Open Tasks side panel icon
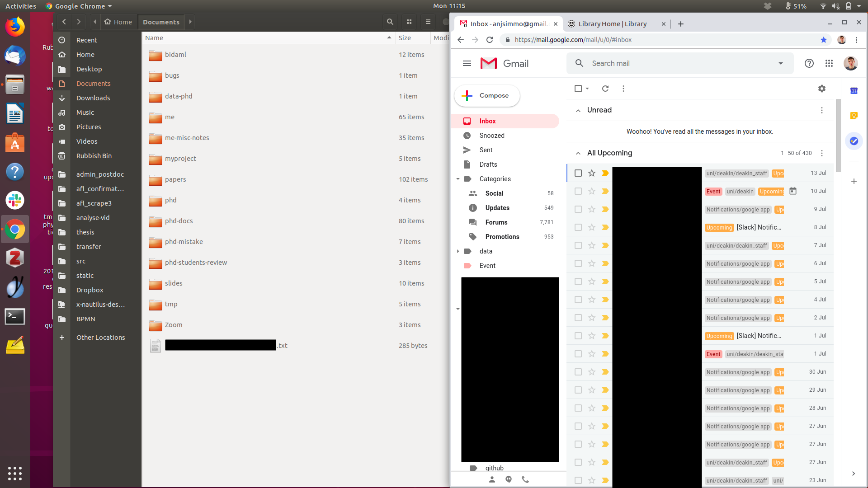 click(854, 141)
